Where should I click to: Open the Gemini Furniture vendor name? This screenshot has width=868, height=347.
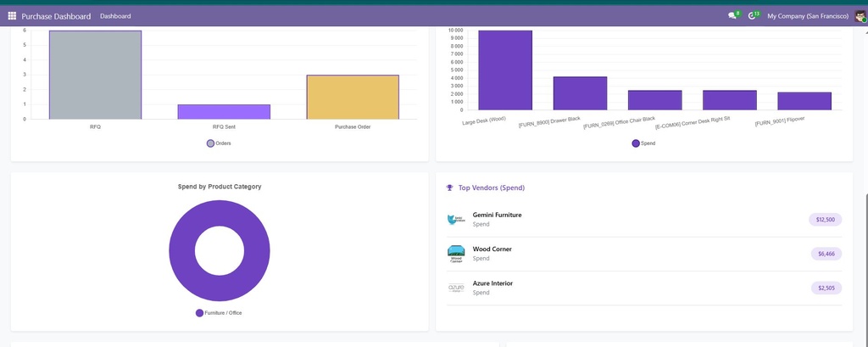point(497,215)
